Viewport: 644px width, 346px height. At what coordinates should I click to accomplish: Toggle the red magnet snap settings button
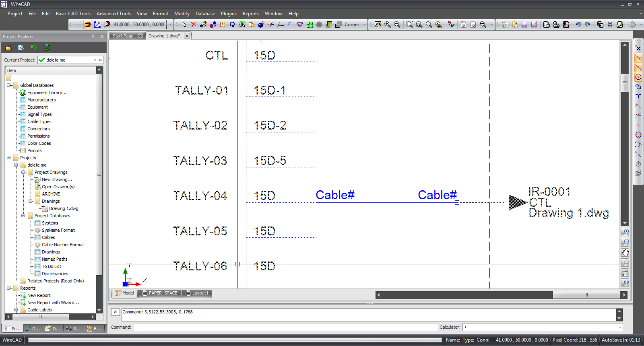107,25
